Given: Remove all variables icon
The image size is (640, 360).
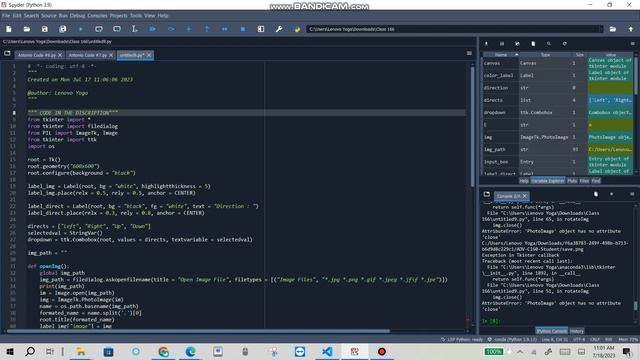Looking at the screenshot, I should tap(533, 44).
